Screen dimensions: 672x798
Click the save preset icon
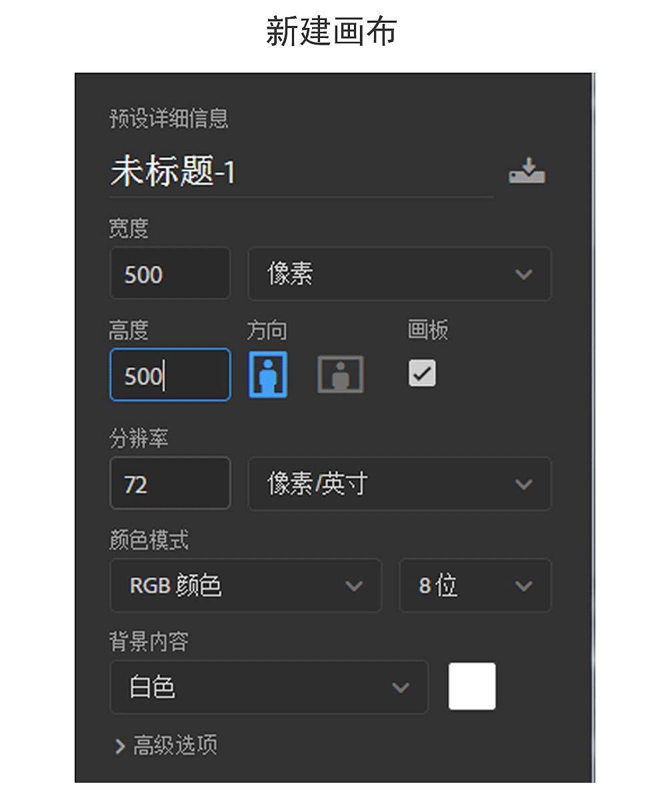click(527, 171)
